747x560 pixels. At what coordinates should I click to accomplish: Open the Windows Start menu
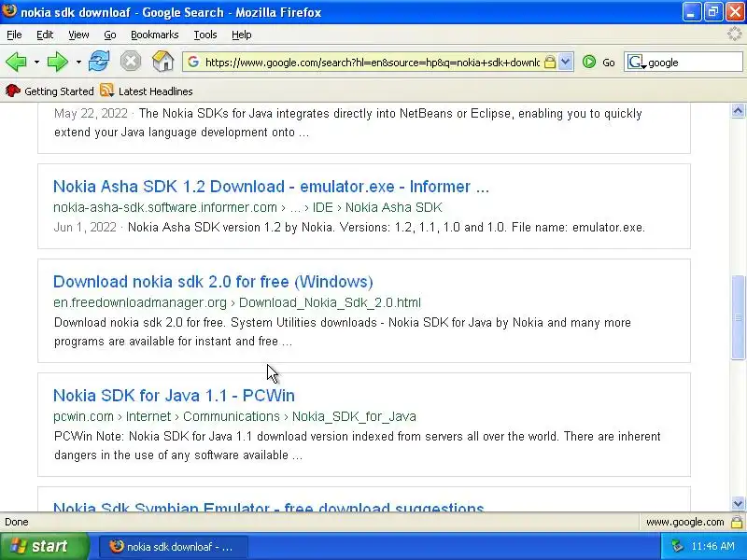click(x=45, y=546)
